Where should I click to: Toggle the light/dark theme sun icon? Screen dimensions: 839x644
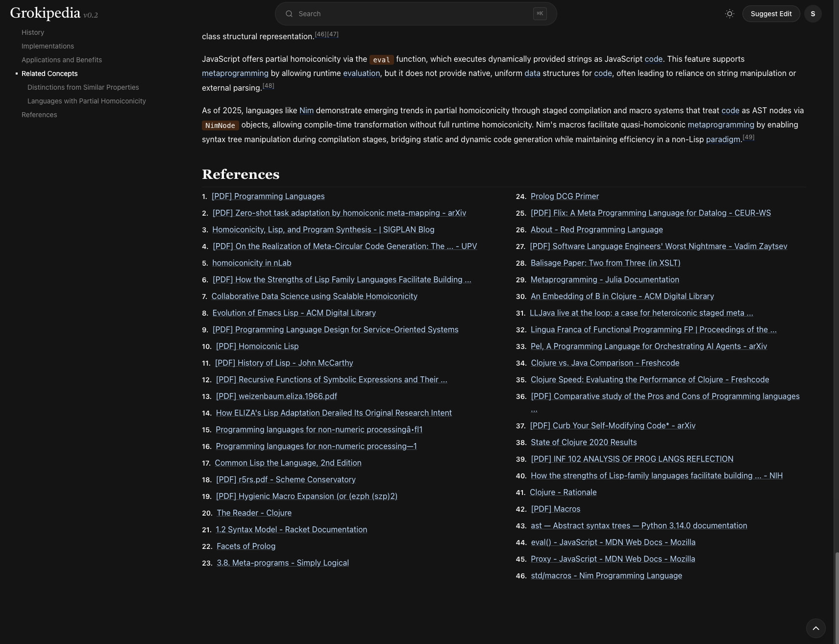(x=729, y=14)
